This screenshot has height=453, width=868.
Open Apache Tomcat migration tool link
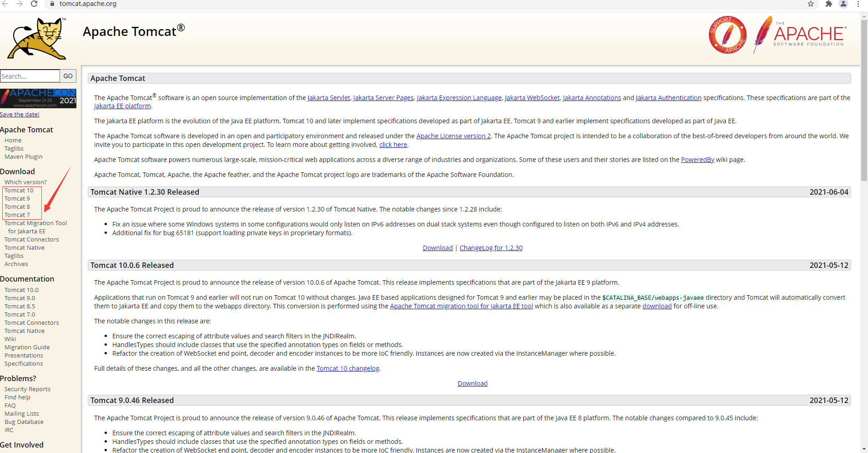[462, 306]
